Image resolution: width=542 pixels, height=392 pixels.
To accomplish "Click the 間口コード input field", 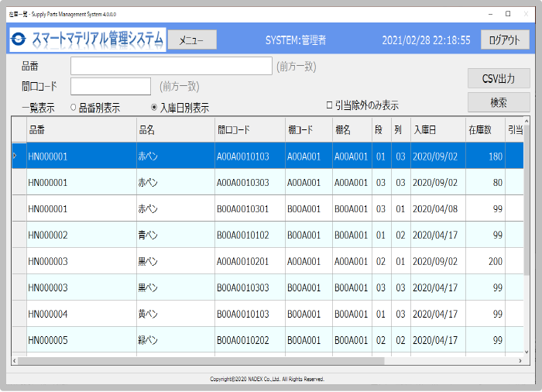I will [111, 86].
